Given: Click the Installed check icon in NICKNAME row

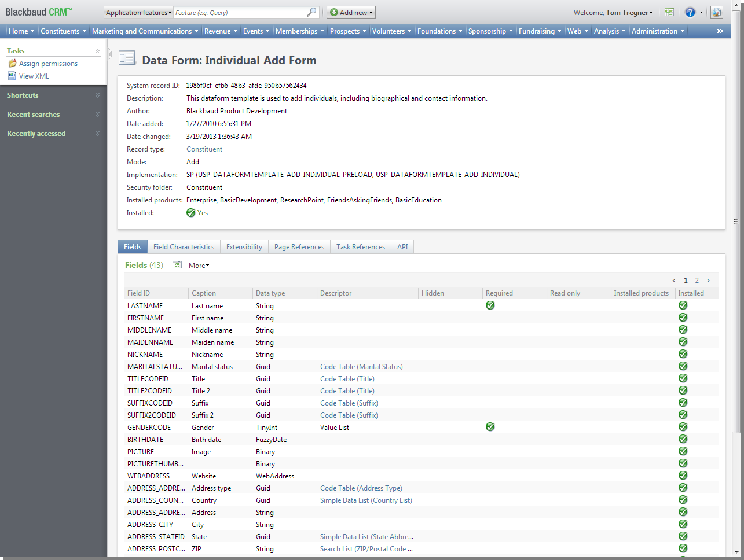Looking at the screenshot, I should (x=683, y=354).
